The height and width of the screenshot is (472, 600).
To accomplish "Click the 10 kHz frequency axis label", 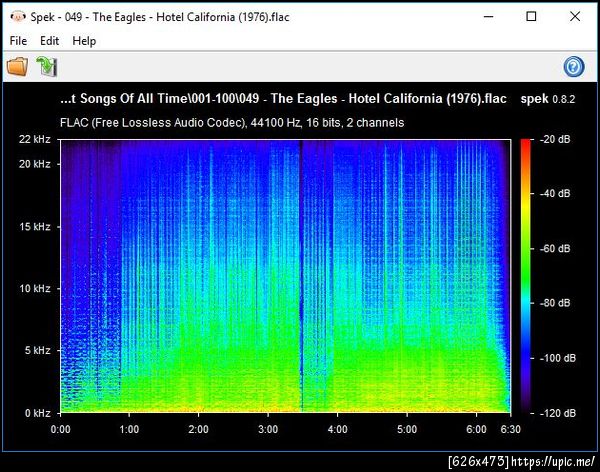I will click(35, 288).
